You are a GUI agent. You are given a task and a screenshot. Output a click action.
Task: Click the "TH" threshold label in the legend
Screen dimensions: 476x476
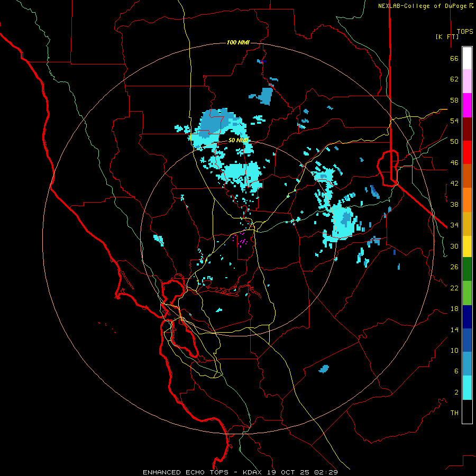click(x=454, y=413)
